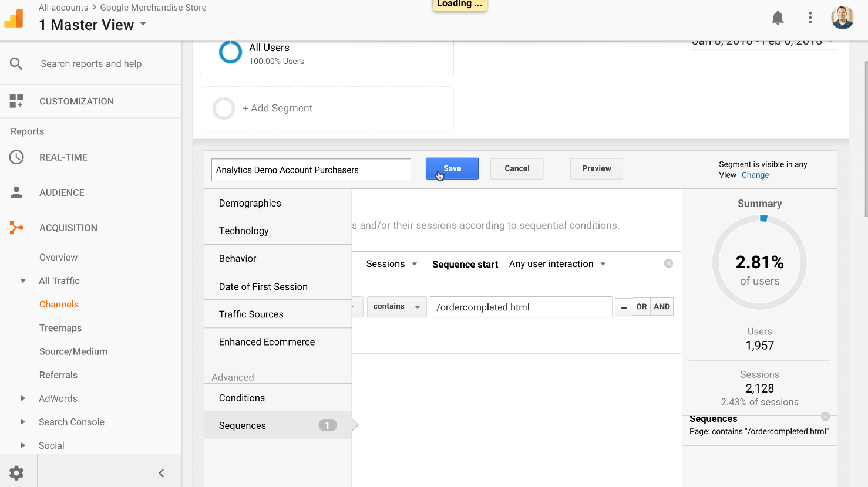The height and width of the screenshot is (487, 868).
Task: Select the Technology segment tab
Action: 278,231
